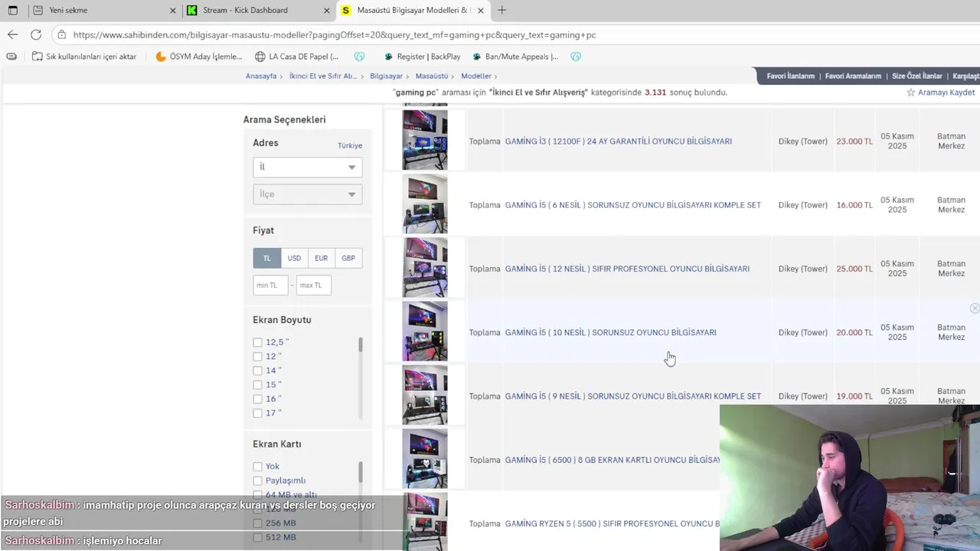Check the 512 MB graphics card box
The width and height of the screenshot is (980, 551).
pyautogui.click(x=258, y=538)
